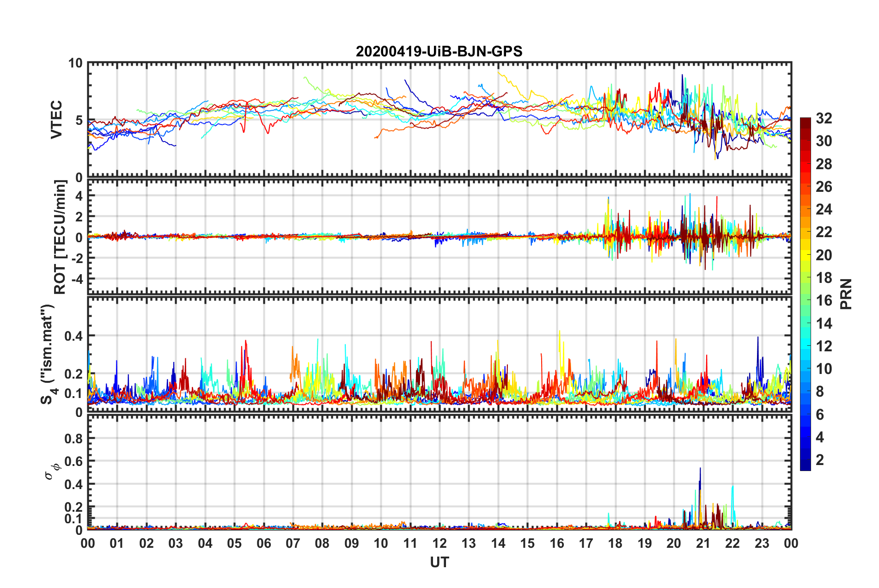Viewport: 879px width, 588px height.
Task: Click VTEC y-axis tick "5"
Action: tap(79, 120)
